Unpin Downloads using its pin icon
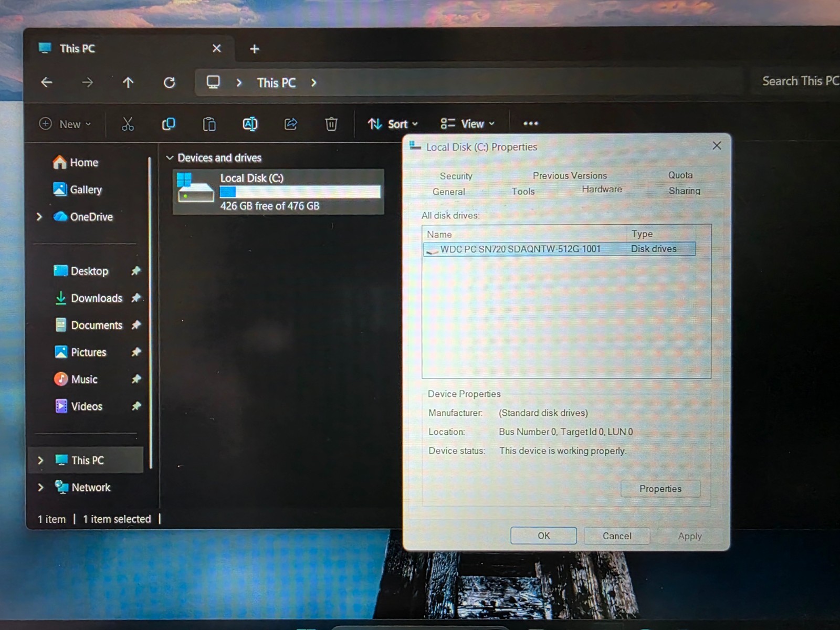The image size is (840, 630). (x=136, y=298)
